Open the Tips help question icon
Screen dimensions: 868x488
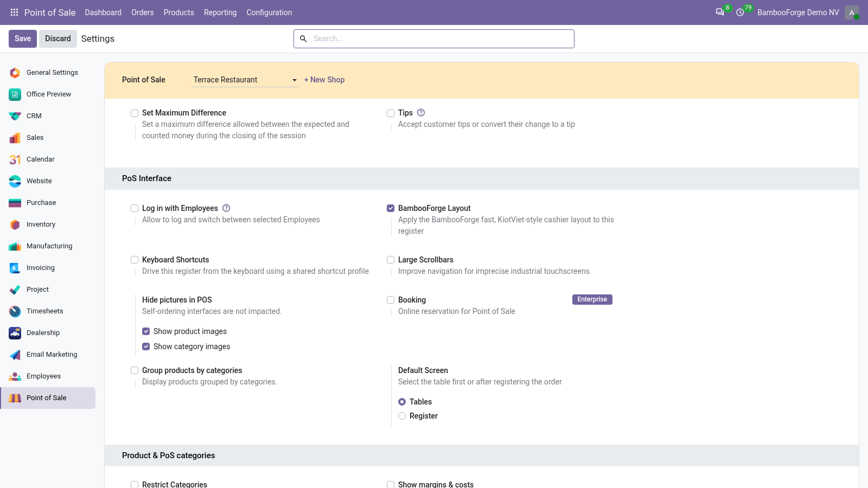[421, 113]
